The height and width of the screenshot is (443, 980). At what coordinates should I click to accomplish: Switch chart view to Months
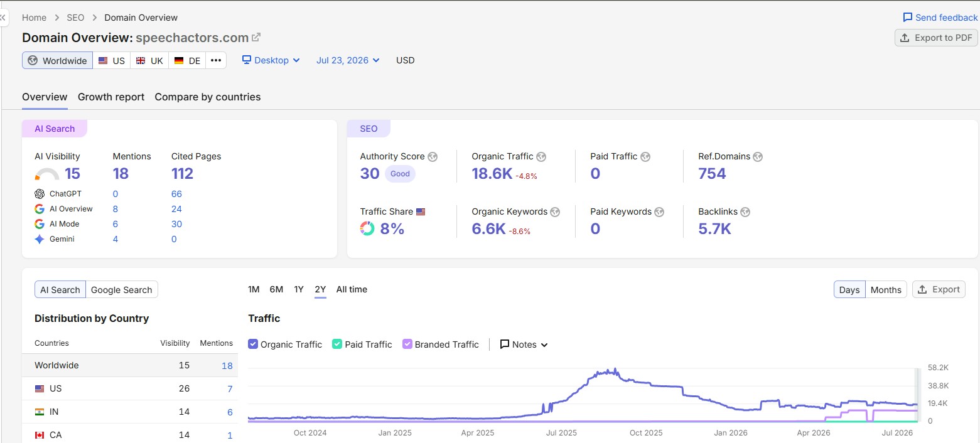(x=886, y=289)
